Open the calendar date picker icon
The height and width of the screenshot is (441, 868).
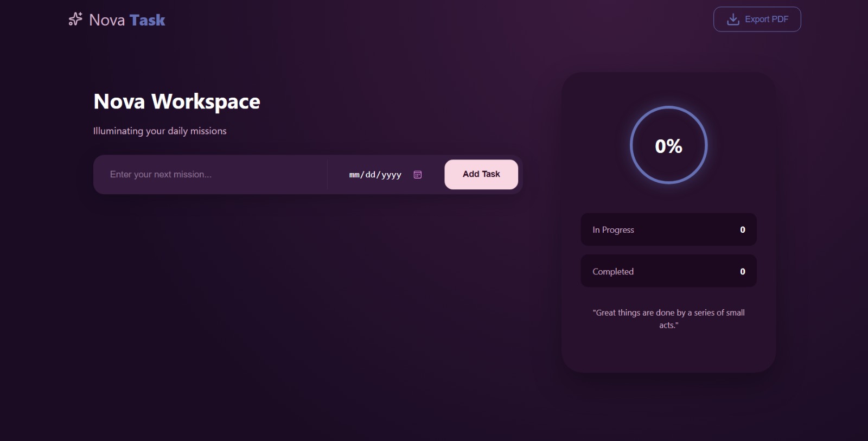point(418,175)
